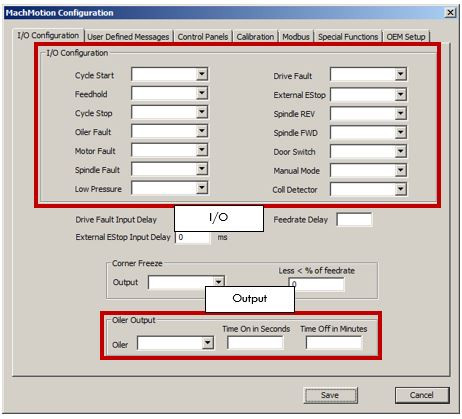Click the Save button
The height and width of the screenshot is (419, 462).
(330, 395)
